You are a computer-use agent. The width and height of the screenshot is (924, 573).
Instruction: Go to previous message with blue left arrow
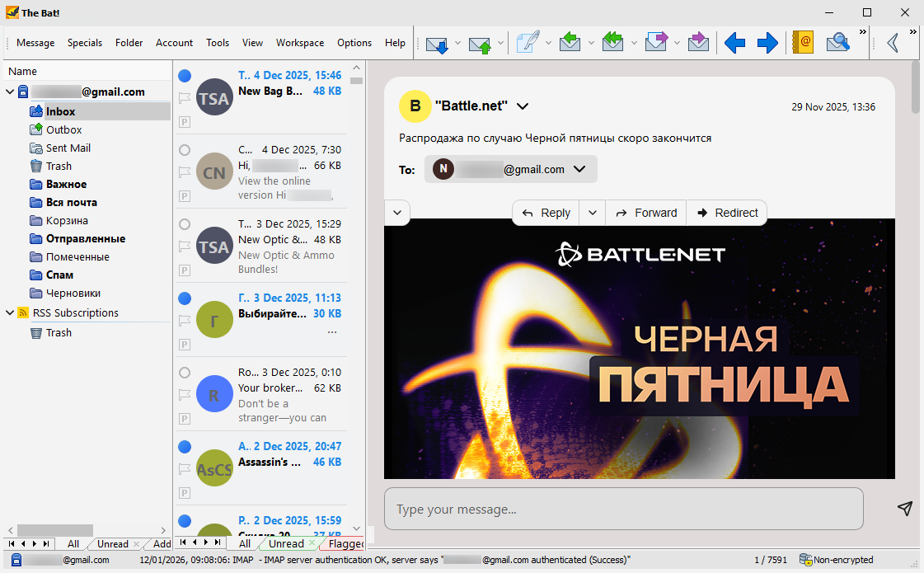734,43
